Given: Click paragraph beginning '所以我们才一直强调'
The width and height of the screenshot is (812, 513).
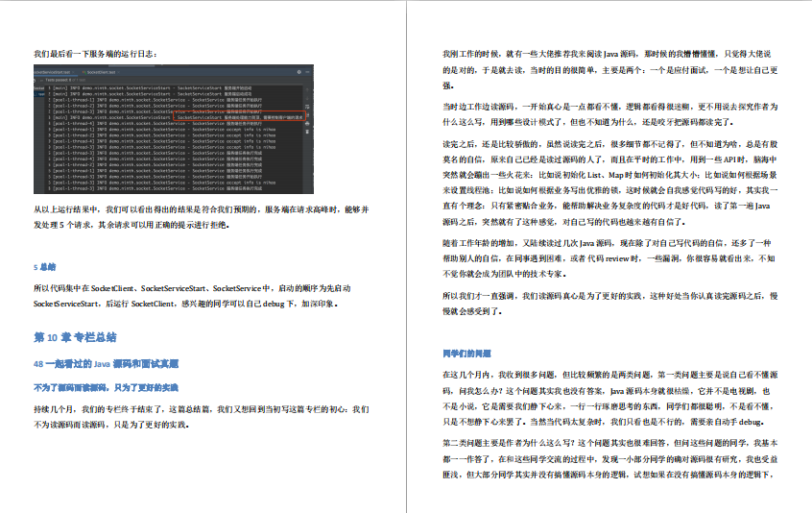Looking at the screenshot, I should [610, 304].
